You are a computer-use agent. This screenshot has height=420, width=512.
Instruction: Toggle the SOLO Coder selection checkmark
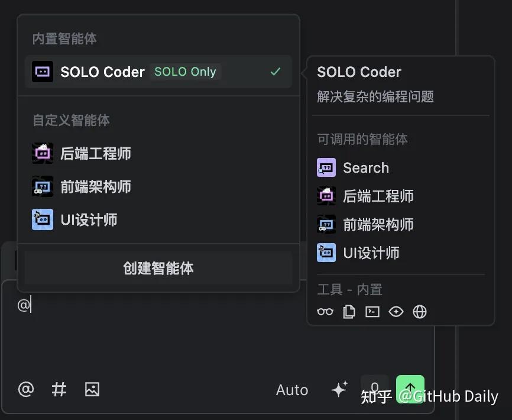click(x=276, y=72)
